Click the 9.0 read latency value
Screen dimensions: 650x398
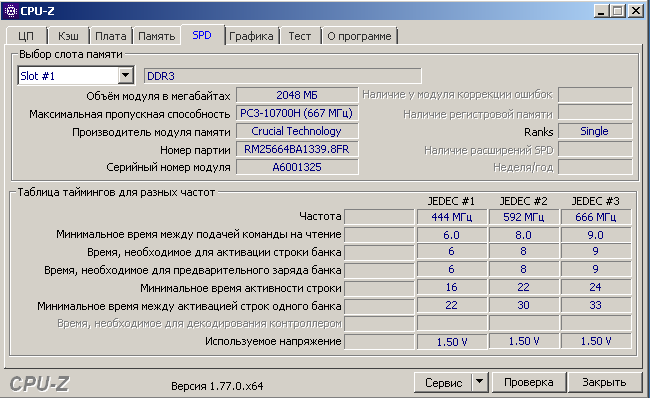click(596, 235)
